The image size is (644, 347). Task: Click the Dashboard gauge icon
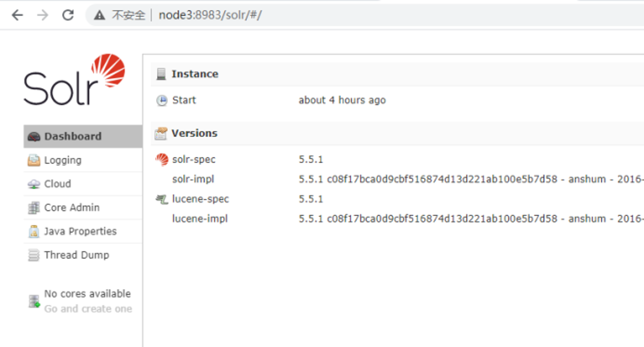[34, 137]
